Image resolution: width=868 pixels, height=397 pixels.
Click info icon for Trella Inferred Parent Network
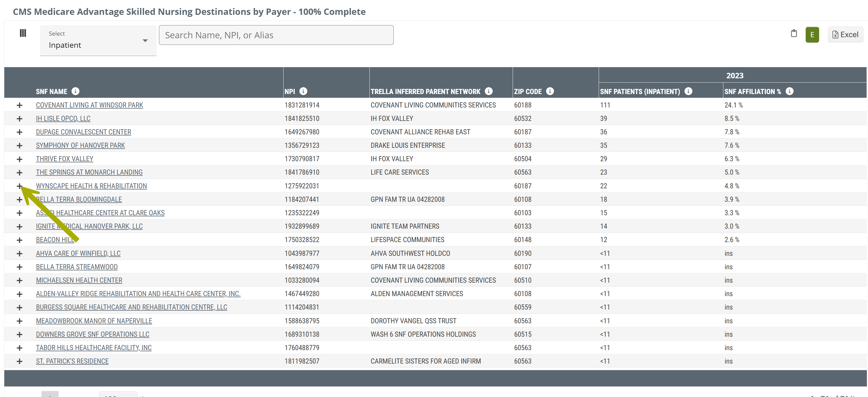488,91
